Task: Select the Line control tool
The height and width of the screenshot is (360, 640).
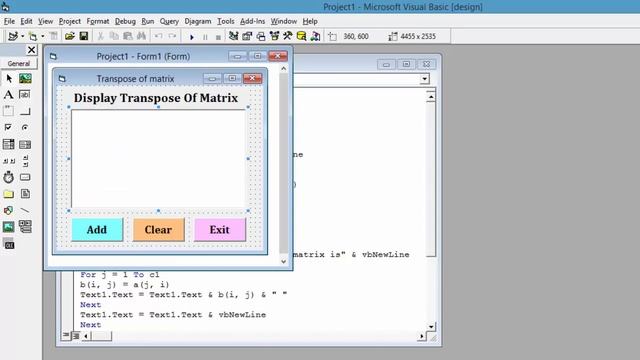Action: tap(25, 210)
